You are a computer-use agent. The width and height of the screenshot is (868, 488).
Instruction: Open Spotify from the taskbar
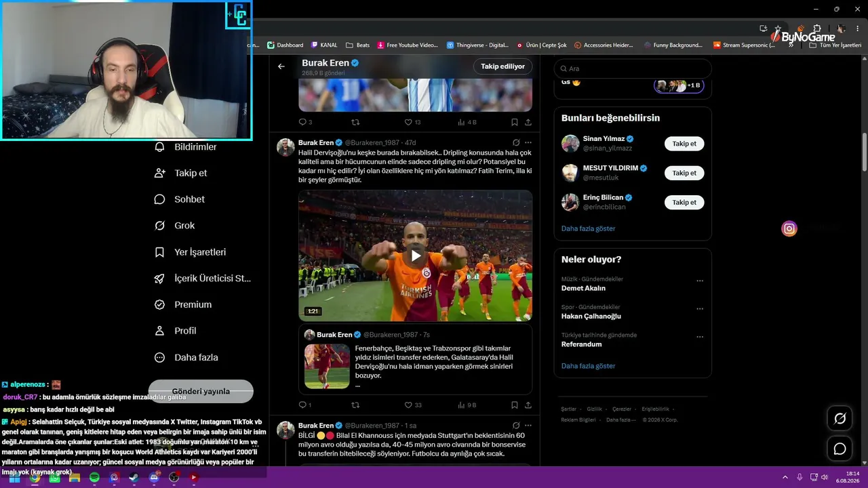point(94,477)
